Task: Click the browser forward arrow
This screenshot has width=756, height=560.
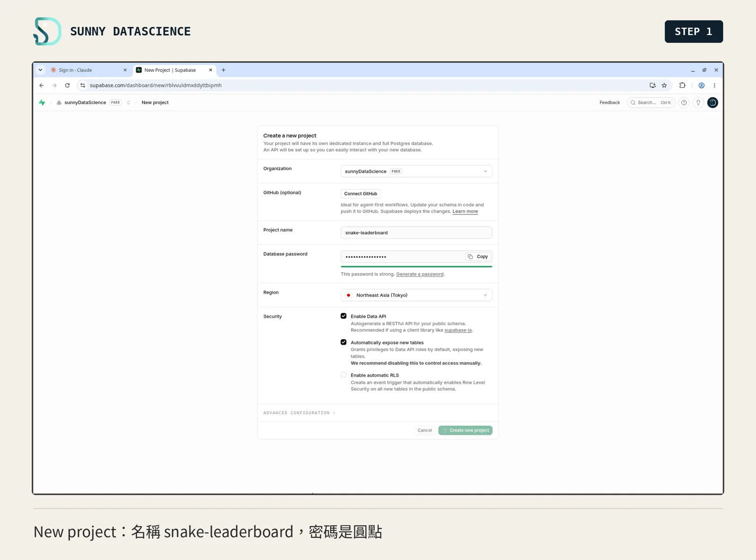Action: (x=54, y=86)
